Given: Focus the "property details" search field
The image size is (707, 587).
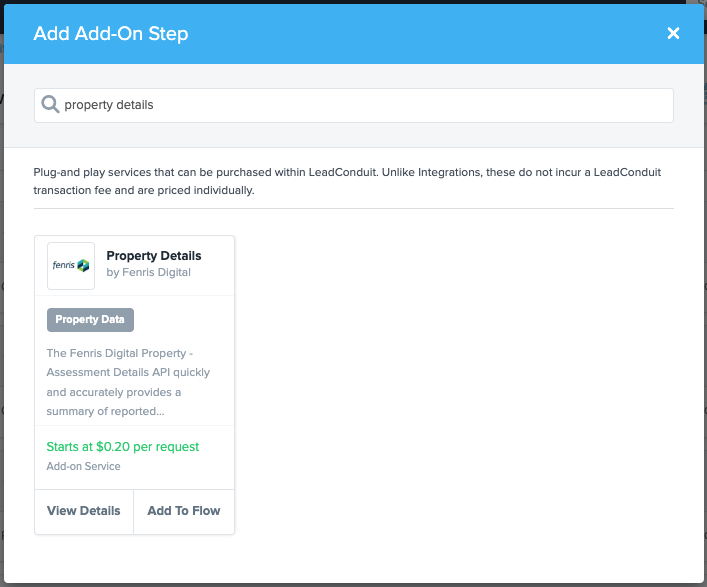Looking at the screenshot, I should tap(360, 105).
